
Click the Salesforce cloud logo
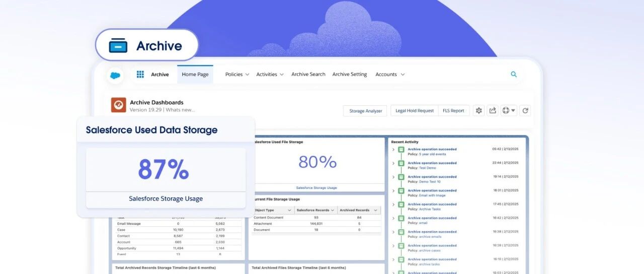115,75
